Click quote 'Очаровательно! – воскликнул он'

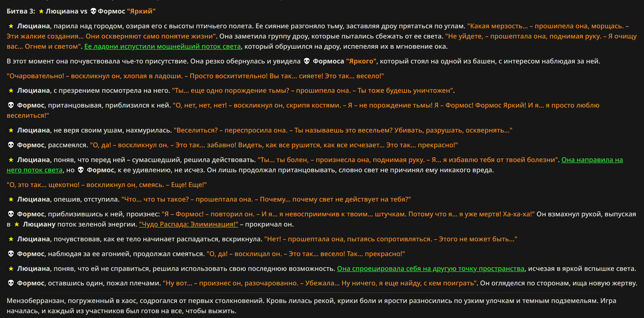coord(195,76)
